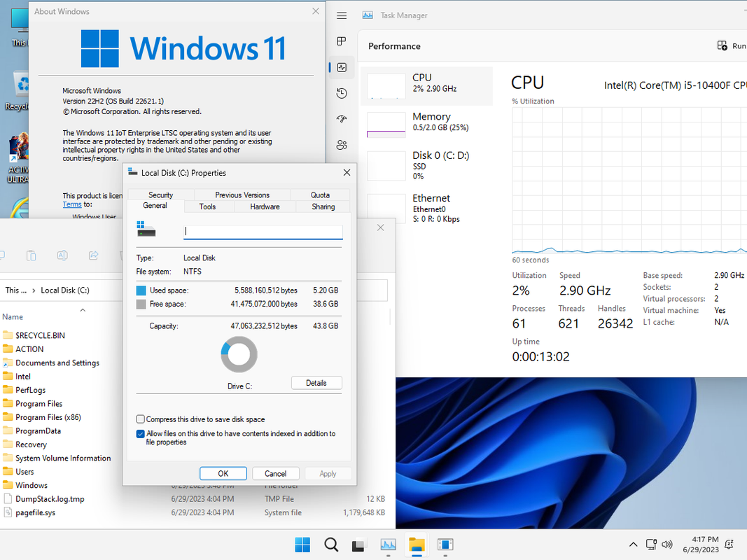Click Local Disk (C:) breadcrumb in address bar
This screenshot has width=747, height=560.
[x=65, y=290]
